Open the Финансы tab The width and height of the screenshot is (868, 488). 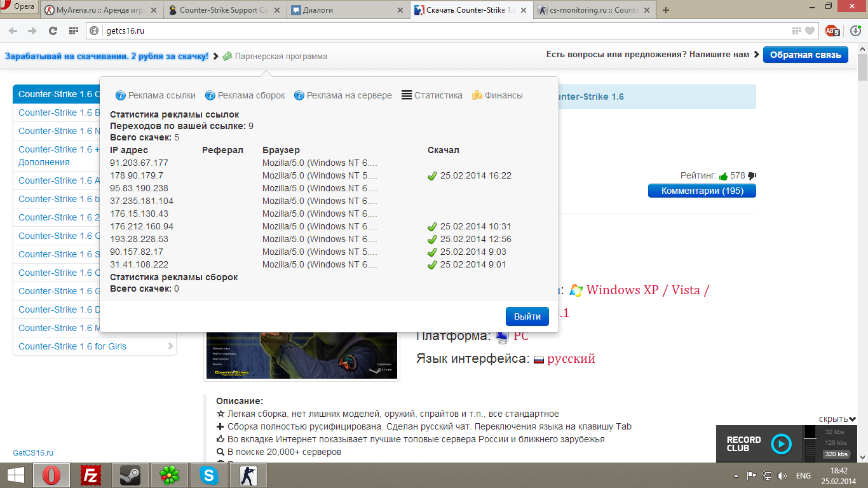coord(498,95)
